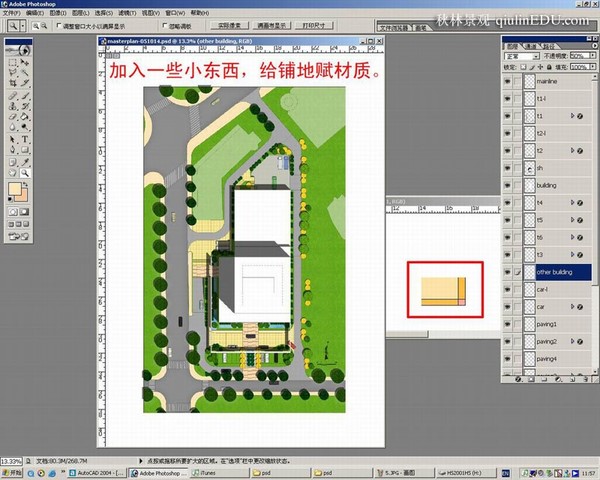Click the foreground color swatch
The height and width of the screenshot is (480, 600).
point(15,189)
